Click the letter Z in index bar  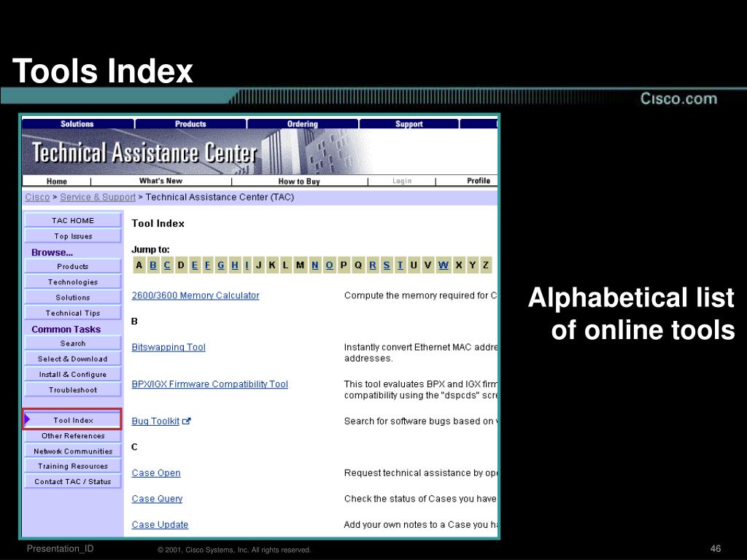pos(485,265)
